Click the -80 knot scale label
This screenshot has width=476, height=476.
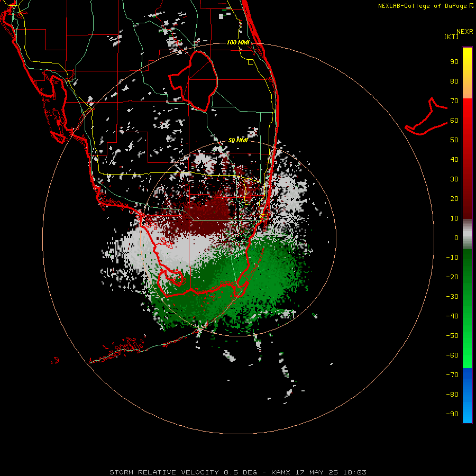coord(452,395)
